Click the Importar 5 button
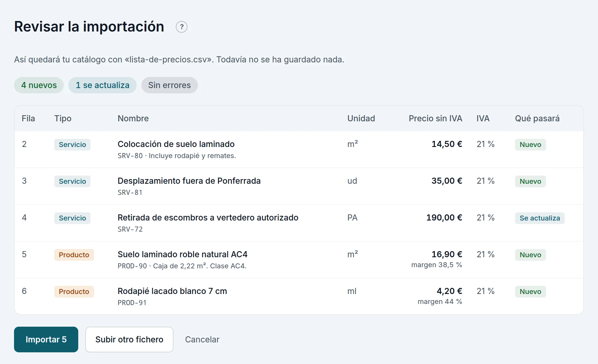The height and width of the screenshot is (364, 598). point(46,339)
